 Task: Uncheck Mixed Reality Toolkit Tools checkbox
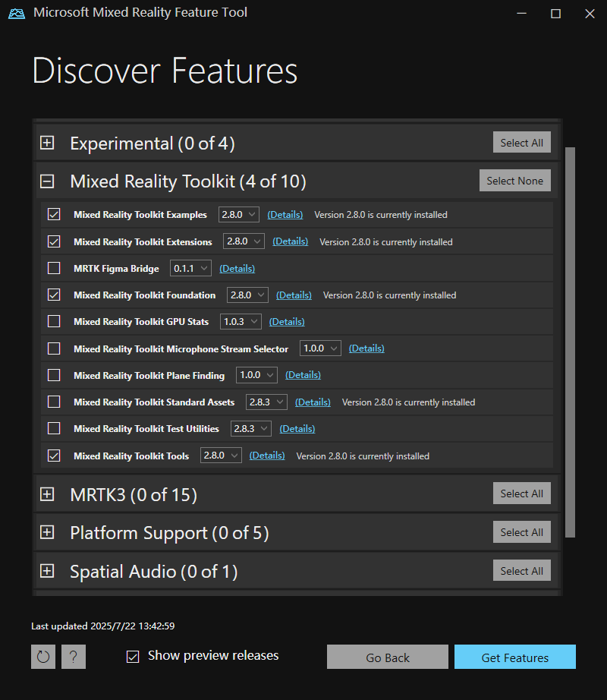pos(54,456)
